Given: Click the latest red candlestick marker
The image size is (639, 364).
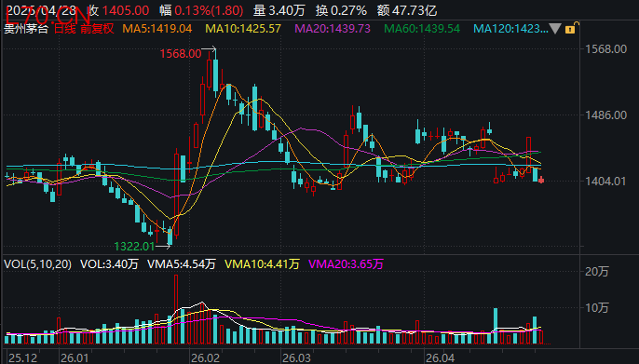Looking at the screenshot, I should 541,181.
